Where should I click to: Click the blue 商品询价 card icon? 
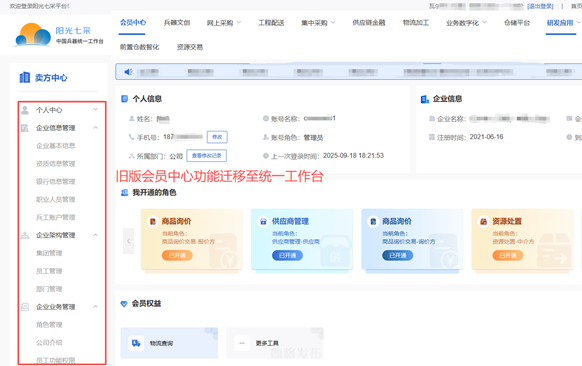click(373, 222)
